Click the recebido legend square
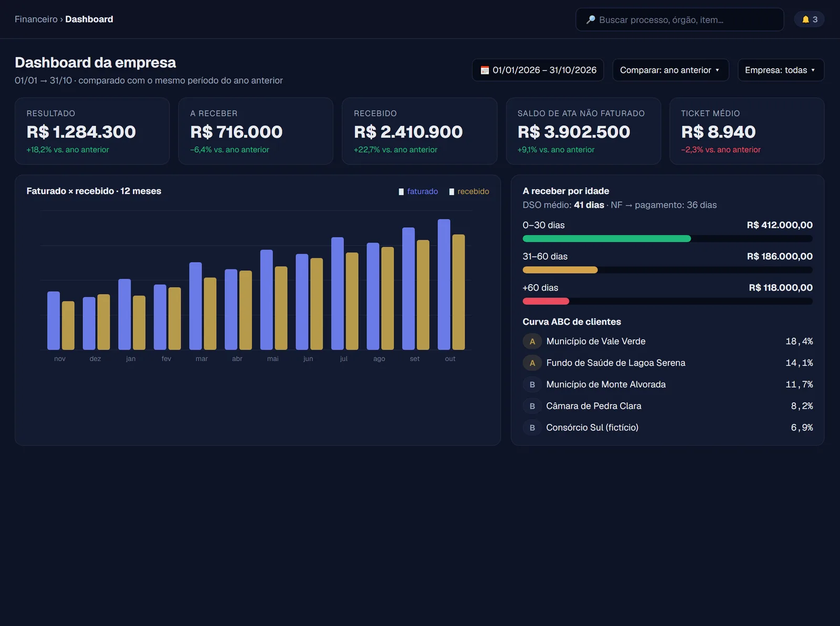 pyautogui.click(x=451, y=192)
